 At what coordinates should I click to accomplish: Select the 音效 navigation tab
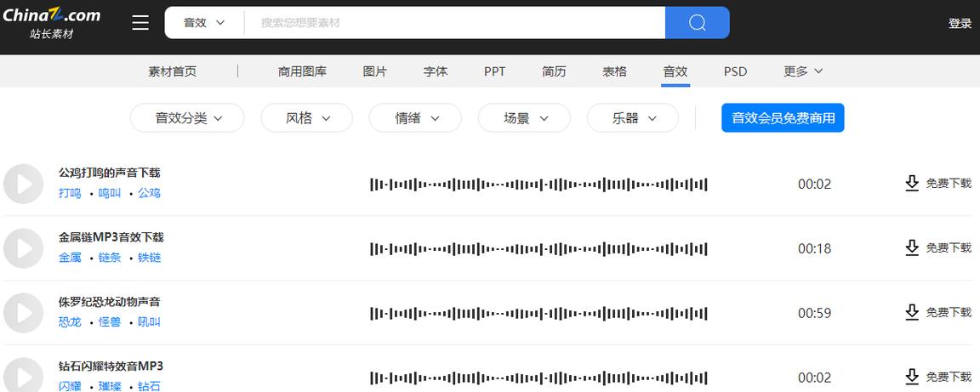click(x=675, y=71)
